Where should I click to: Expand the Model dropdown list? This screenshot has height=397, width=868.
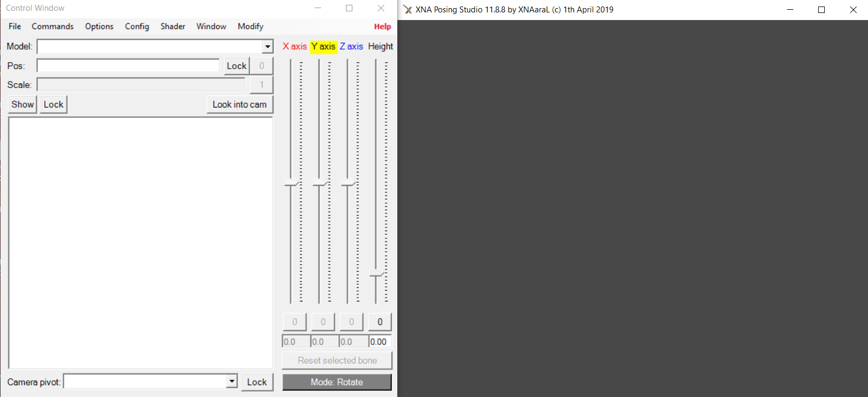tap(268, 47)
